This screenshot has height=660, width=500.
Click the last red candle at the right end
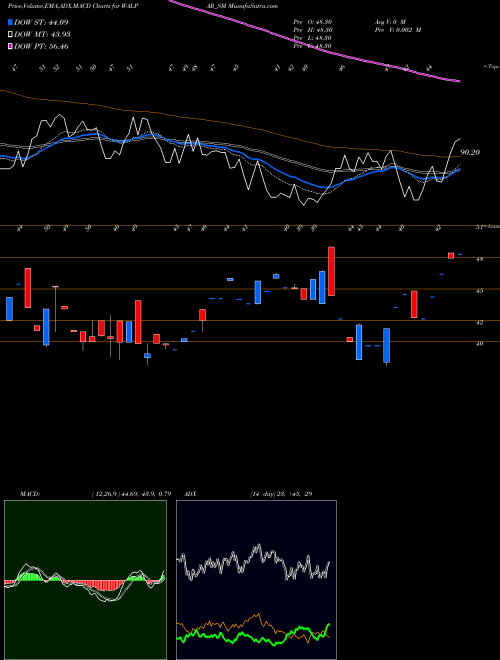coord(451,255)
